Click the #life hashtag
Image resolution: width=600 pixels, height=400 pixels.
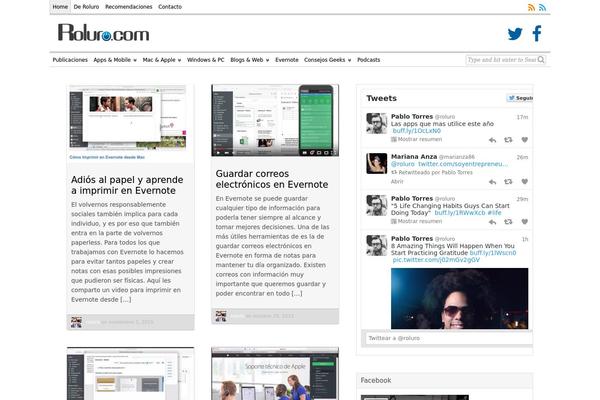494,213
